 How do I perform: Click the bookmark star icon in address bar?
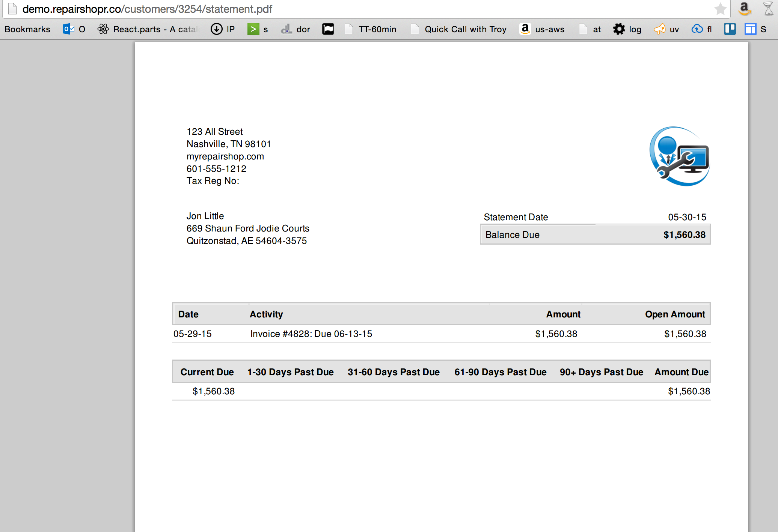720,9
